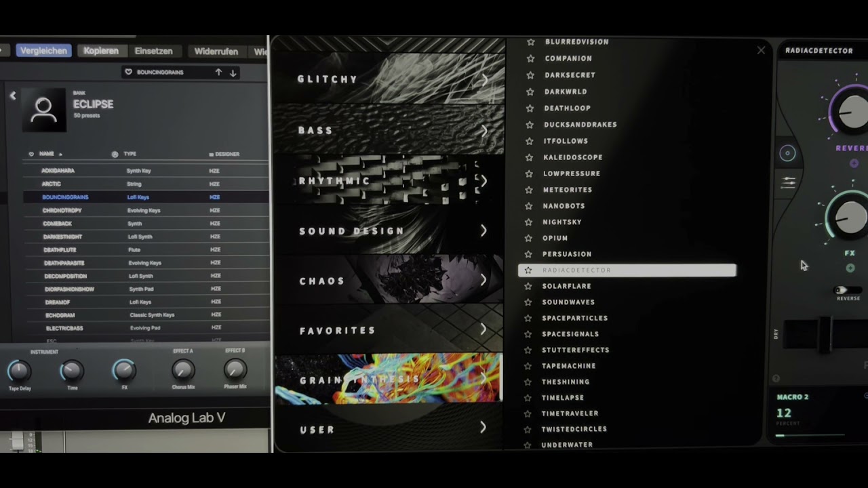Click the Phaser Mix knob
The height and width of the screenshot is (488, 868).
[235, 369]
